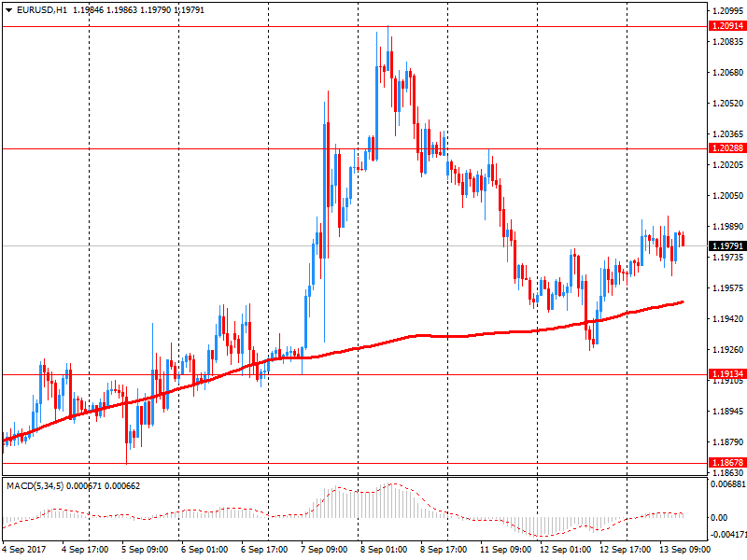The height and width of the screenshot is (560, 747).
Task: Click the 1.18630 price scale value
Action: [x=728, y=473]
